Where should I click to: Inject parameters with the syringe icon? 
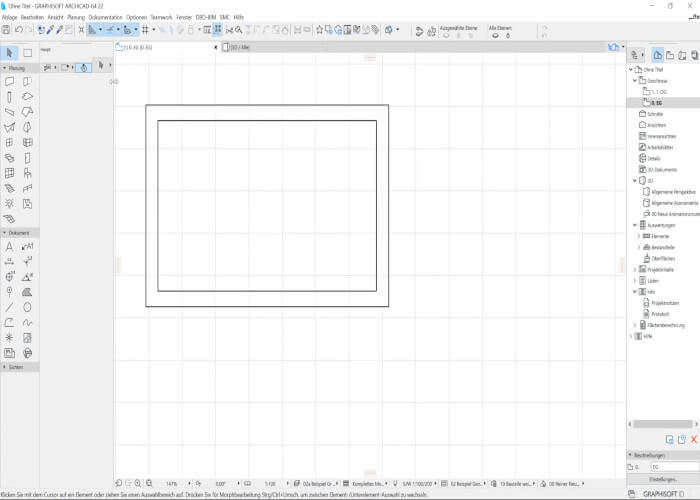tap(59, 30)
